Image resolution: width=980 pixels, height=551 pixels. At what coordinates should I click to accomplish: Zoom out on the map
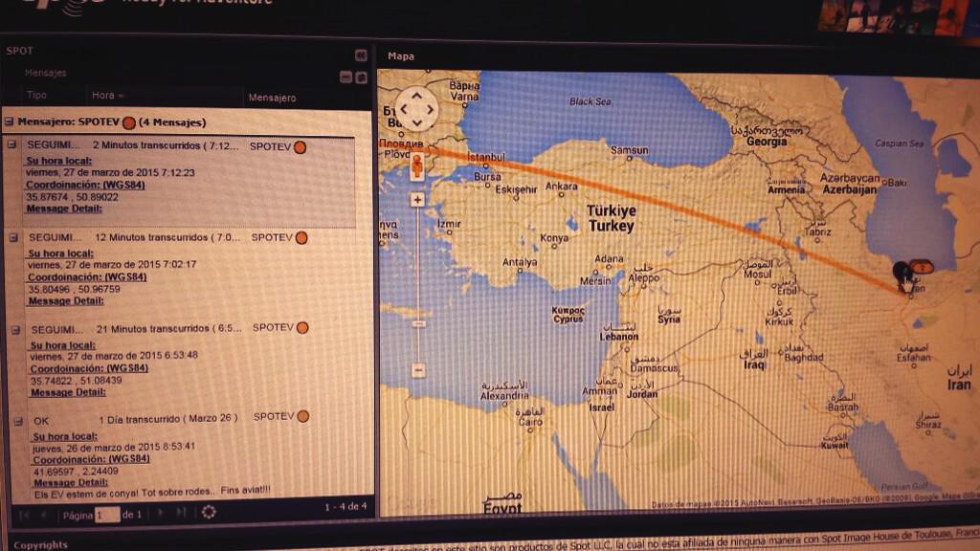(x=418, y=370)
